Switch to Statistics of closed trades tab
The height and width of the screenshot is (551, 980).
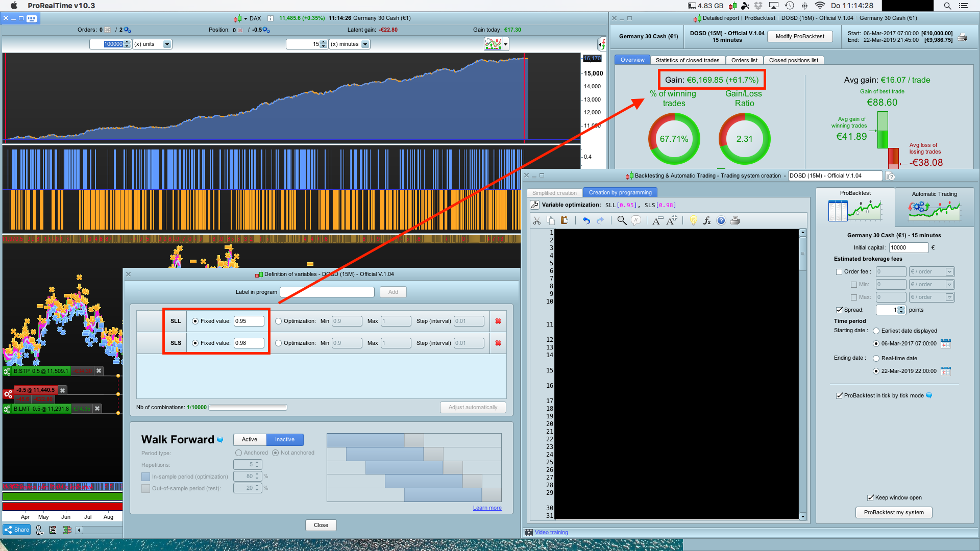(x=687, y=60)
